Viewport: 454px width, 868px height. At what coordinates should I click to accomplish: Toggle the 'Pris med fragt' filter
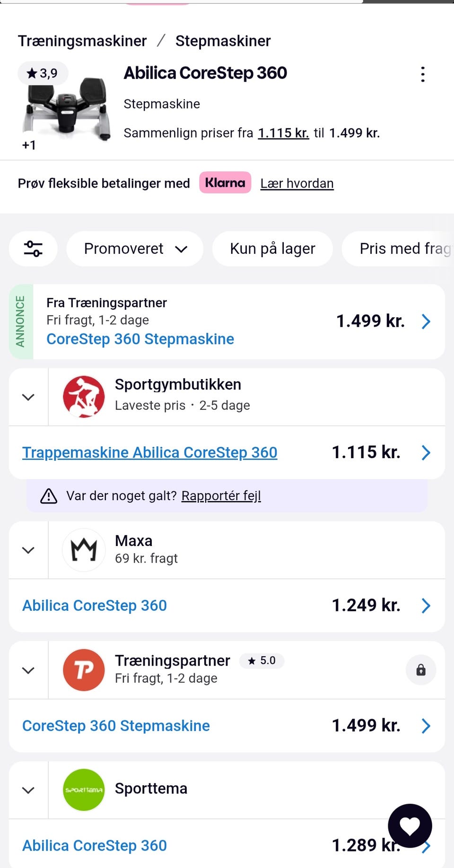[402, 249]
